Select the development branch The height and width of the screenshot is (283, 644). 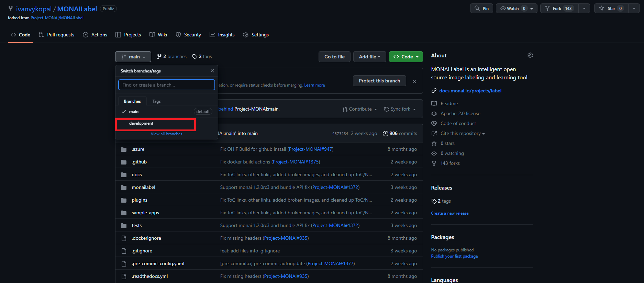coord(167,123)
